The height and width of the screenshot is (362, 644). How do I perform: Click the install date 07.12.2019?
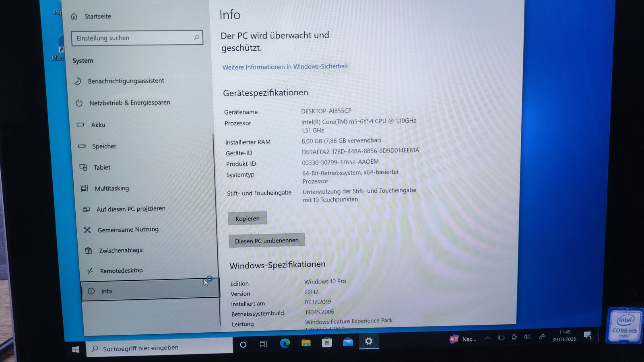[318, 302]
